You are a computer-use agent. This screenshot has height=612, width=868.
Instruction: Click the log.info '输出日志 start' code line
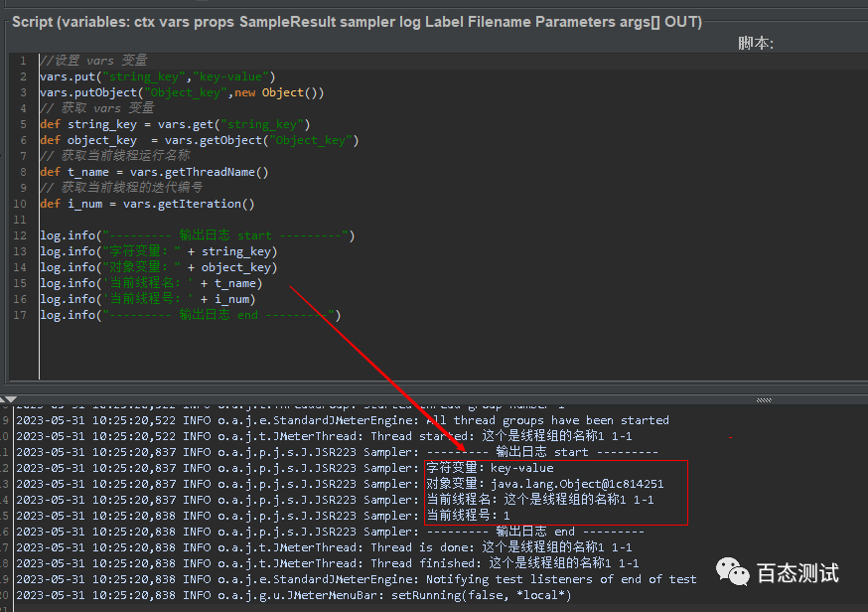[197, 235]
